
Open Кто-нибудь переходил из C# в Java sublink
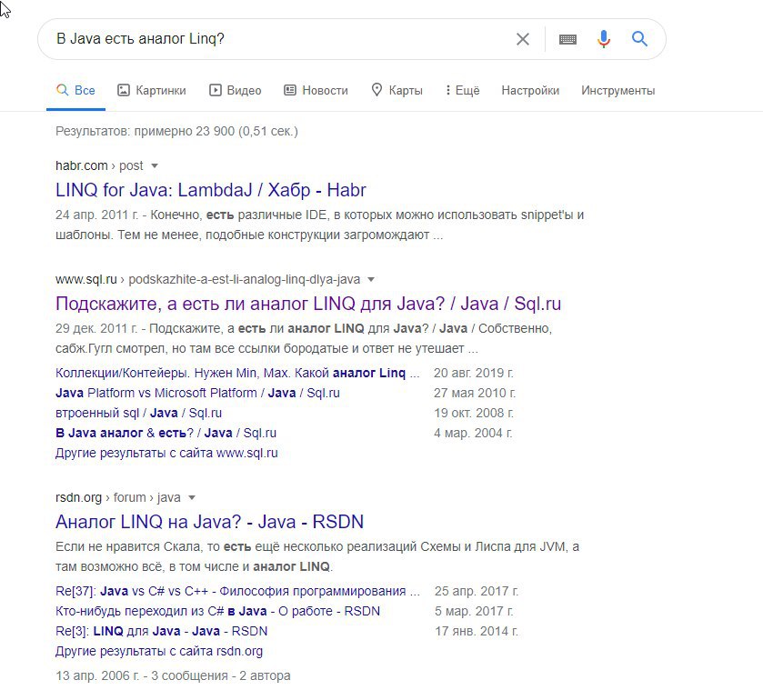pyautogui.click(x=217, y=611)
